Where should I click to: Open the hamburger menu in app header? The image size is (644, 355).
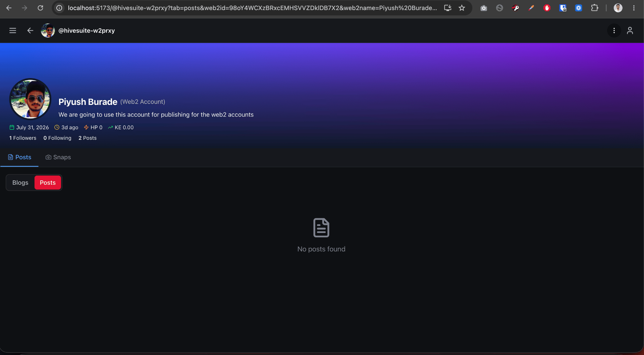click(13, 31)
